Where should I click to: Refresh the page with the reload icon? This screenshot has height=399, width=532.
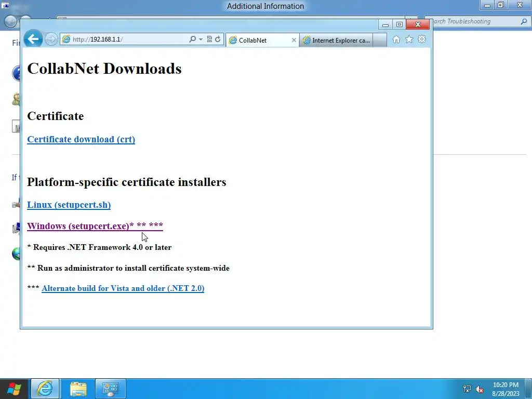(x=218, y=39)
